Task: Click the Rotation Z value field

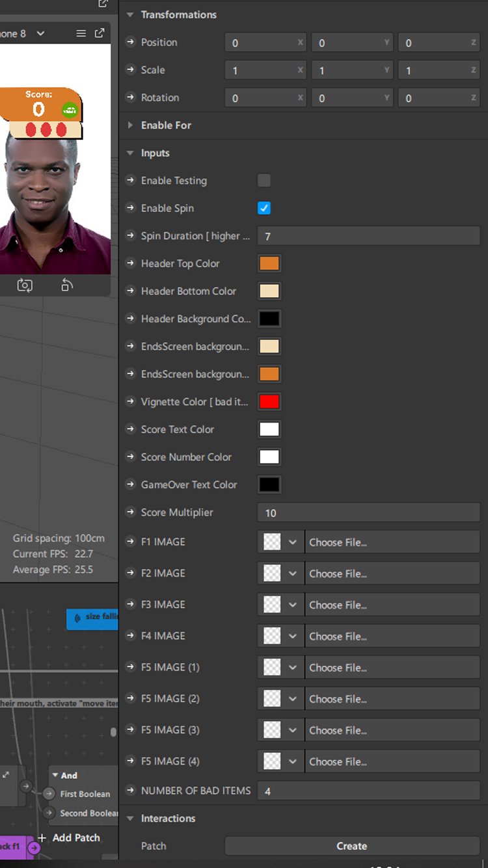Action: coord(439,98)
